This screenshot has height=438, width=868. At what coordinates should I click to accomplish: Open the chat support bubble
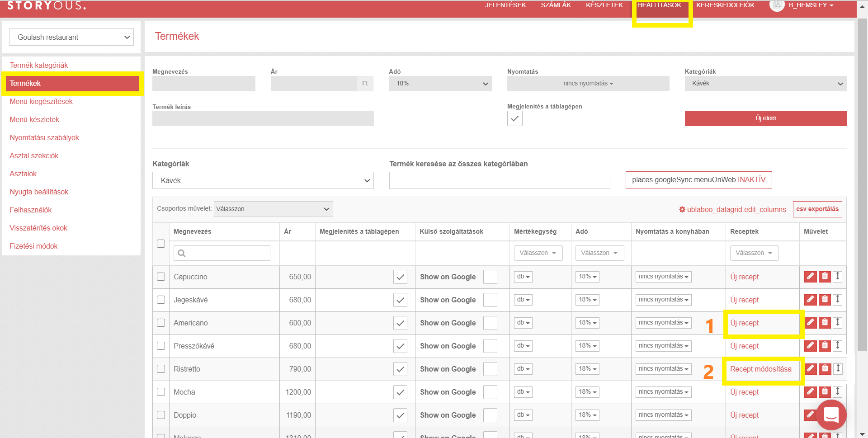point(831,415)
